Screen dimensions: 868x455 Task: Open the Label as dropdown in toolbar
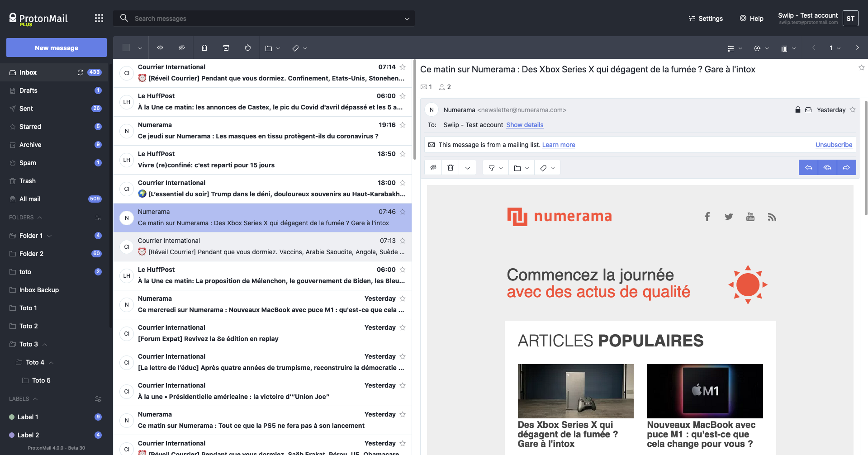pos(299,48)
